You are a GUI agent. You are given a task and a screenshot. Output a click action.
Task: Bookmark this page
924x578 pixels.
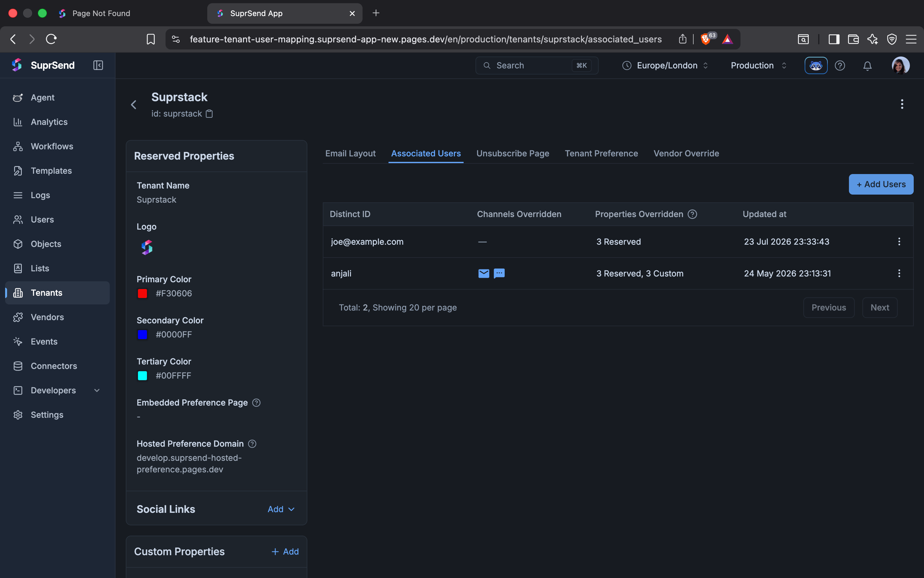coord(151,39)
